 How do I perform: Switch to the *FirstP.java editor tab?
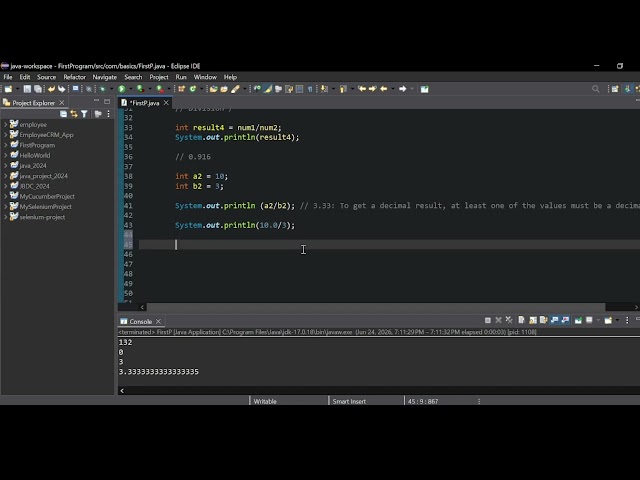(x=144, y=103)
